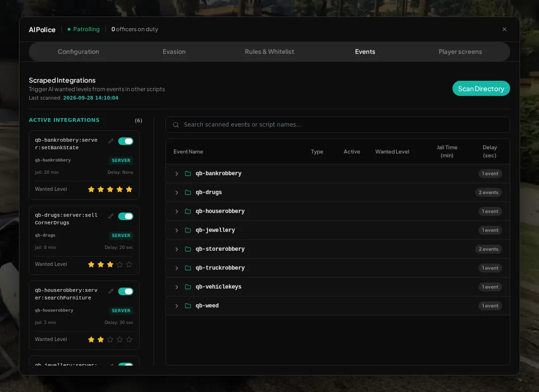Click the qb-weed folder icon
This screenshot has width=539, height=392.
188,306
